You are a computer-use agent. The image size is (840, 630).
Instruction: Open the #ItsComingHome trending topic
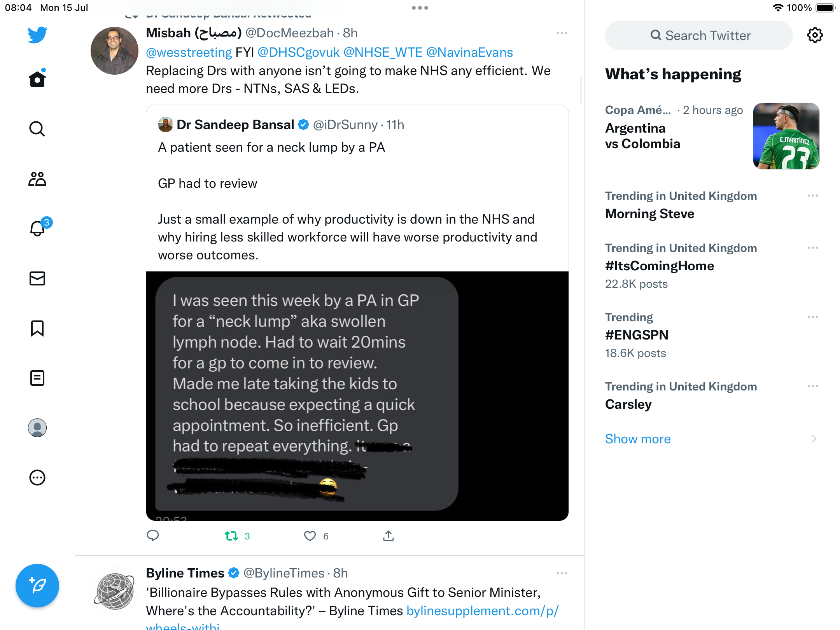(x=660, y=266)
